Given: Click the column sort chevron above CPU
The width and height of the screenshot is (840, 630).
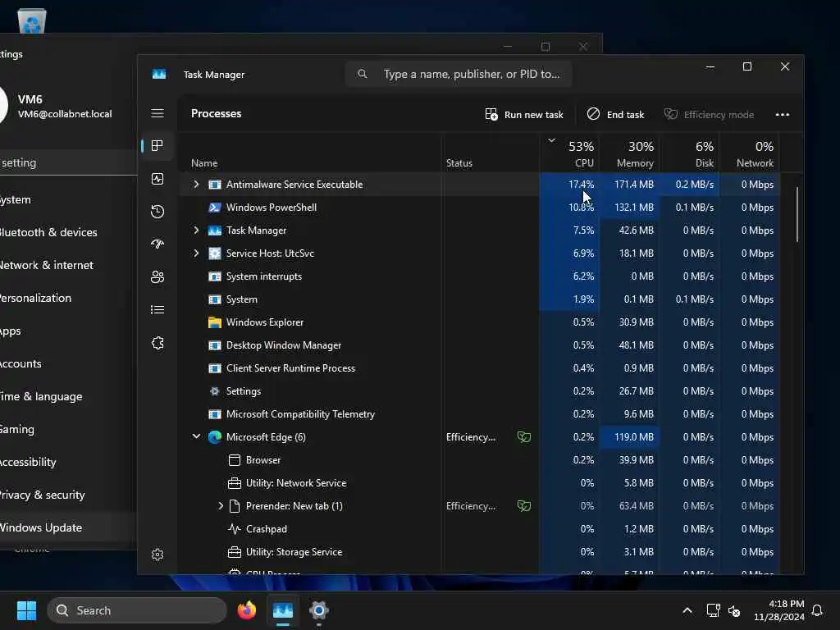Looking at the screenshot, I should [x=551, y=141].
